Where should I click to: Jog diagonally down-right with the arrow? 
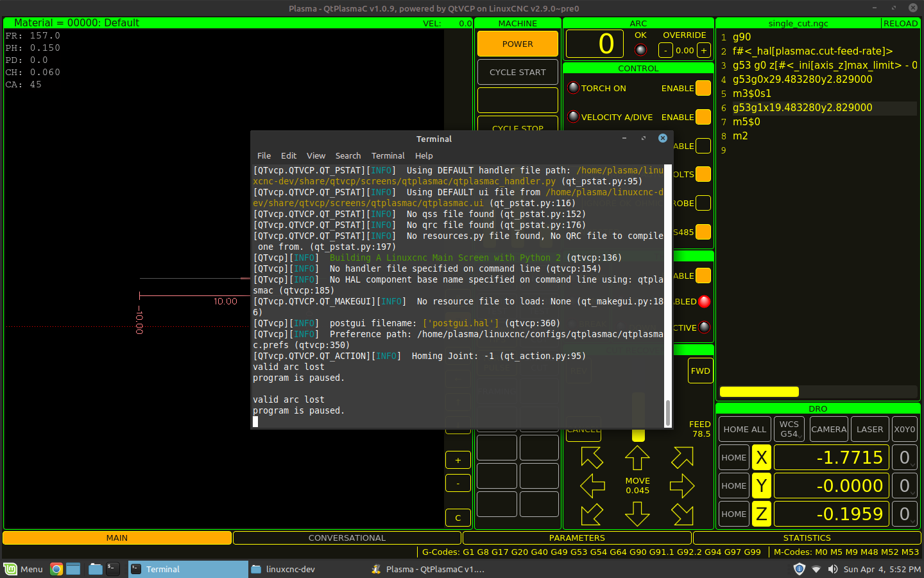682,514
